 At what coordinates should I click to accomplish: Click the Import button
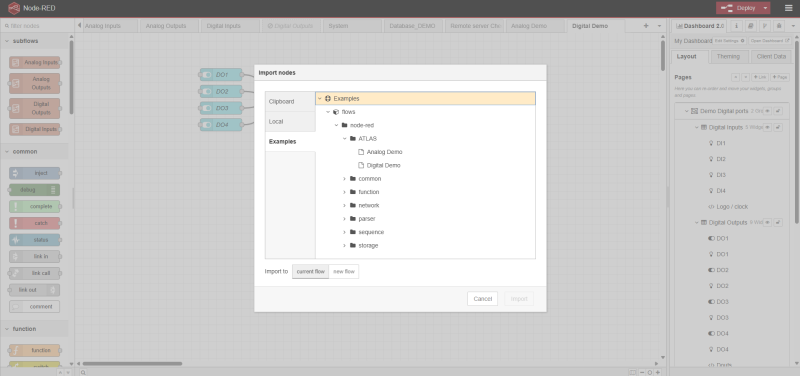(519, 298)
